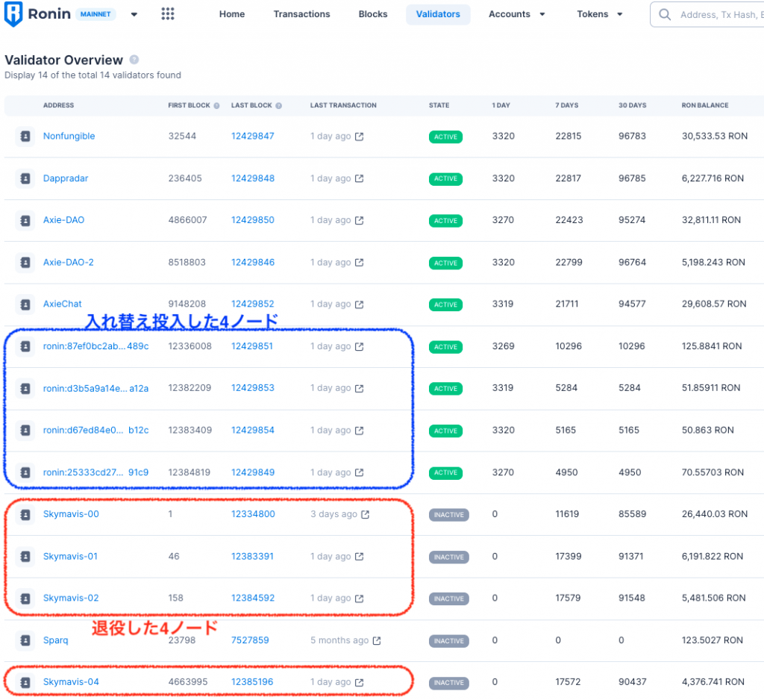
Task: Open Nonfungible's last transaction external link icon
Action: [x=359, y=137]
